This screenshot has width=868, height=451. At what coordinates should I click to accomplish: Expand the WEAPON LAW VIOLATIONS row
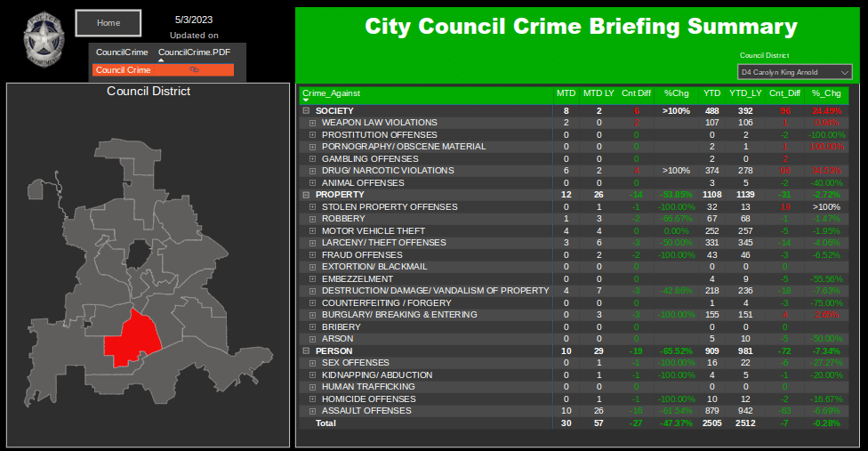click(x=312, y=123)
